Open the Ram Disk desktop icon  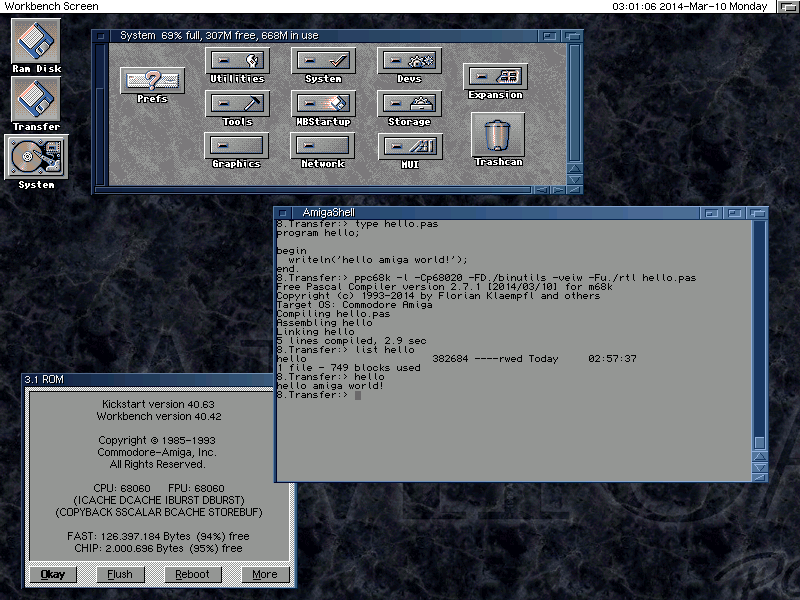click(x=36, y=46)
